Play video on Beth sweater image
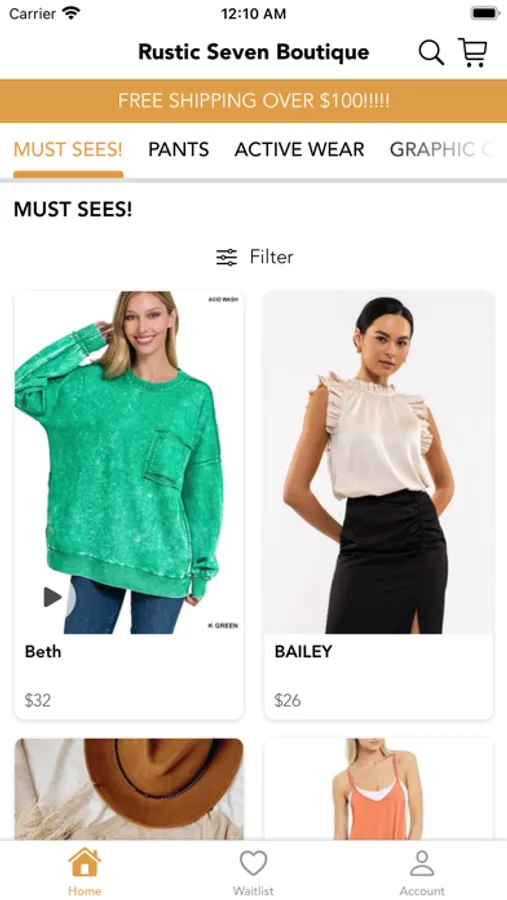 52,597
